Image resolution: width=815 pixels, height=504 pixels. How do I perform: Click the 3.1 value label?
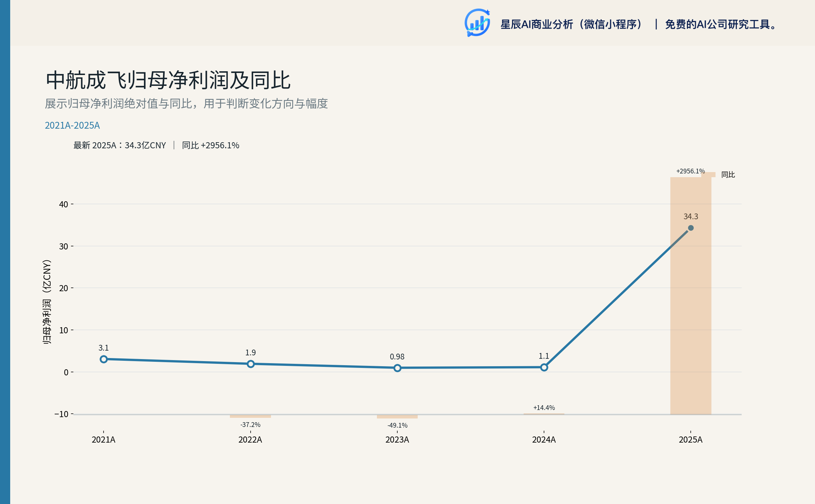[x=104, y=348]
